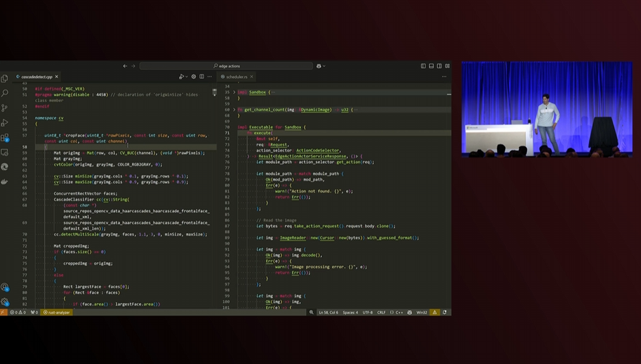Viewport: 641px width, 364px height.
Task: Open the Docker view in activity bar
Action: 5,181
